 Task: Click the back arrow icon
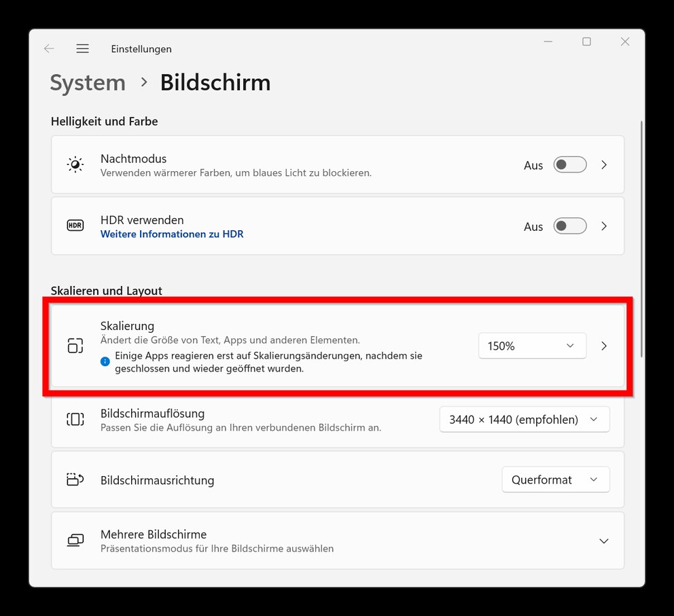49,49
